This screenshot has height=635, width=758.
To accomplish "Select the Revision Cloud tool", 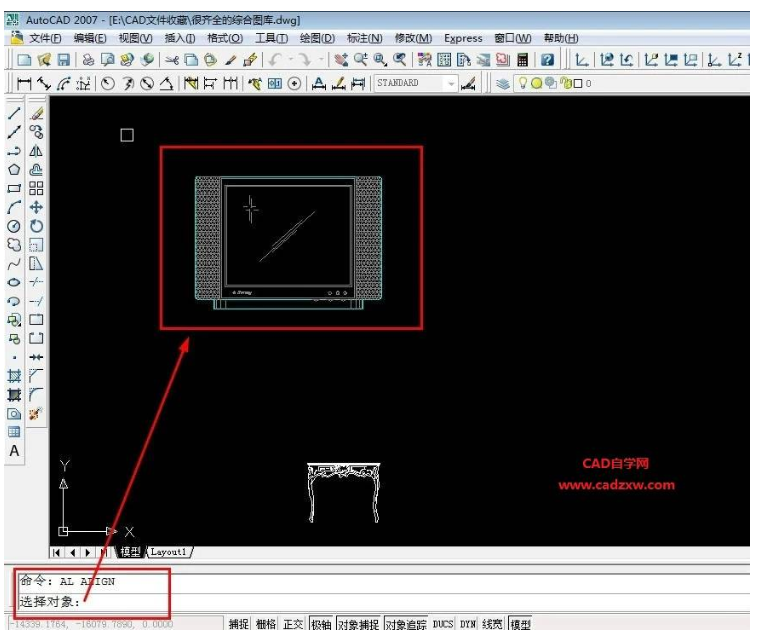I will [x=14, y=245].
